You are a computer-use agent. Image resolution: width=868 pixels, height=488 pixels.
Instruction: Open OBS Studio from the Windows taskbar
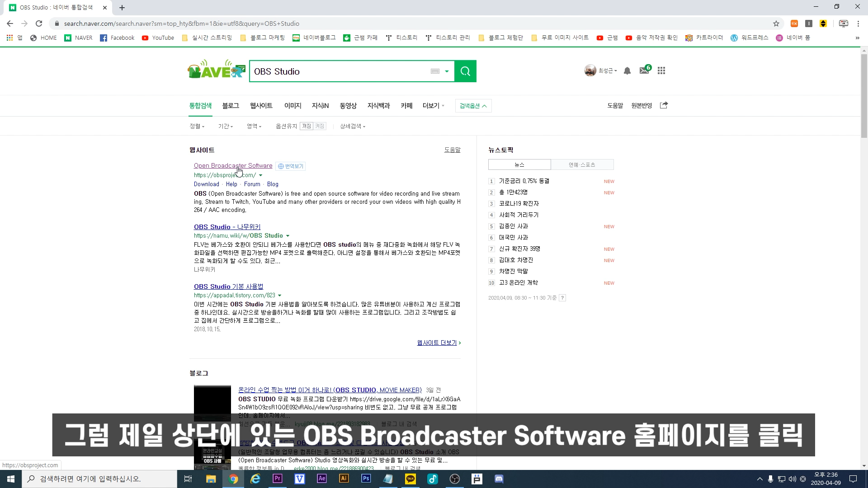click(x=455, y=479)
